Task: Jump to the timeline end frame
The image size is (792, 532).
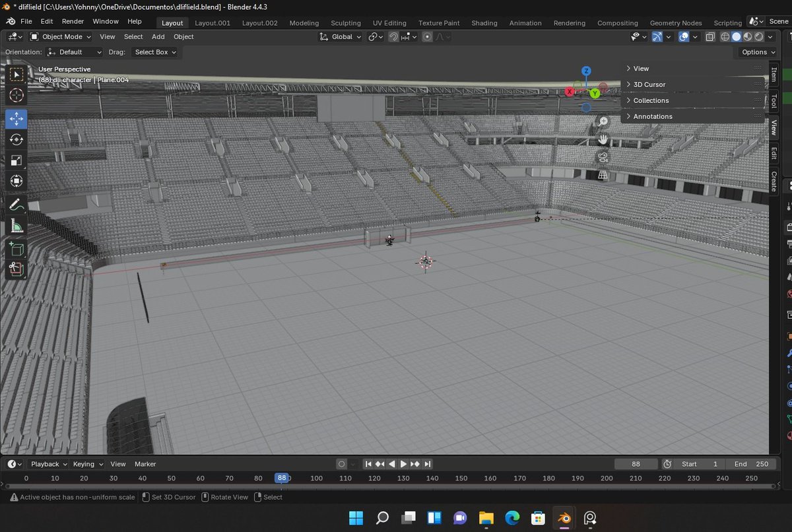Action: pos(428,464)
